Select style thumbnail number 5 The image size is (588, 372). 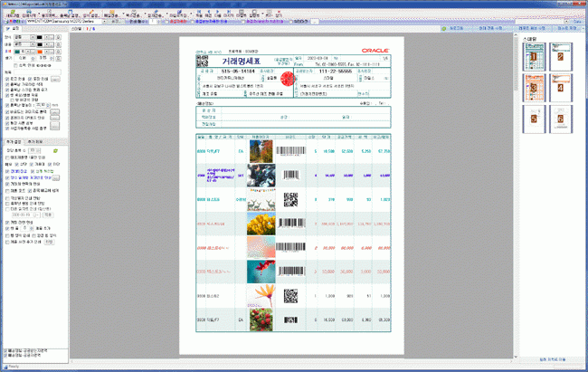coord(534,119)
